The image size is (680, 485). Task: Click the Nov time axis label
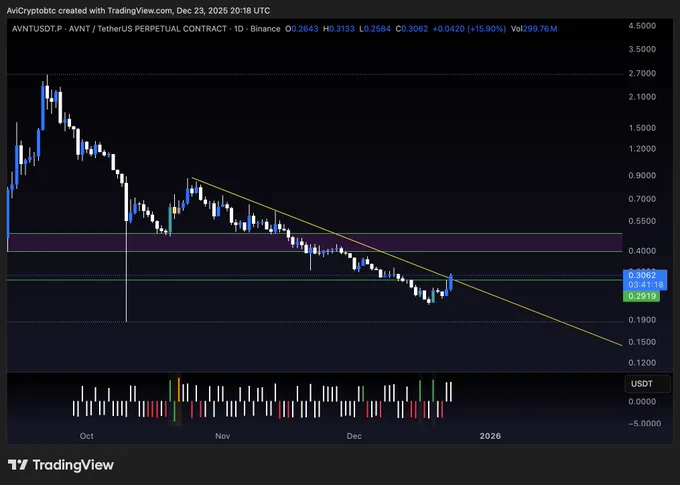[x=222, y=436]
